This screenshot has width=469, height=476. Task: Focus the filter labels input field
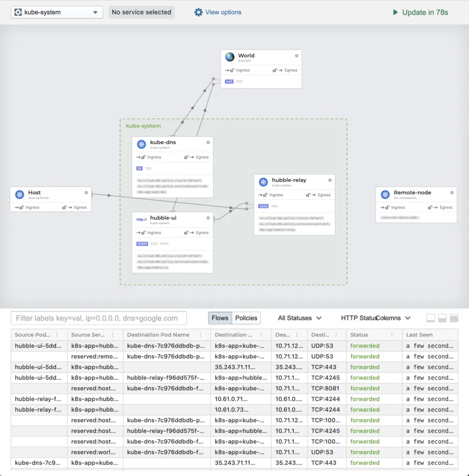(x=99, y=318)
